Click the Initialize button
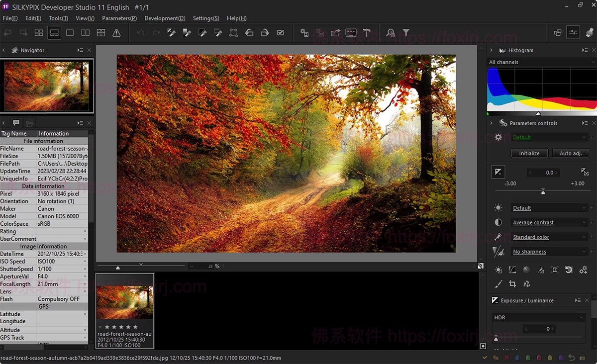Screen dimensions: 597x364 tap(529, 153)
